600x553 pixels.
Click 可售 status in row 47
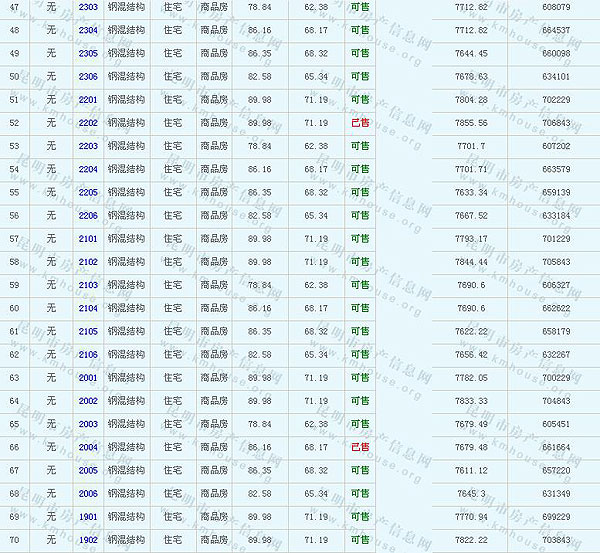point(360,7)
